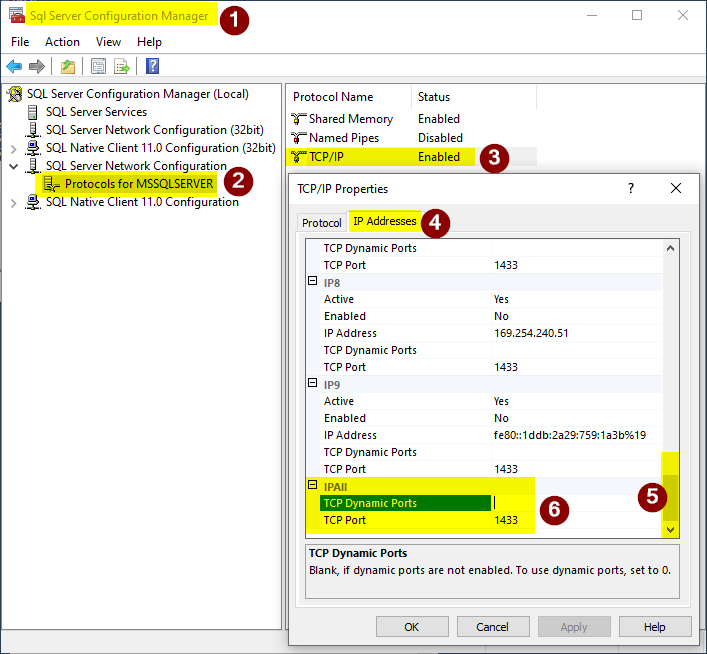Select the Named Pipes protocol row
The height and width of the screenshot is (654, 707).
coord(411,138)
